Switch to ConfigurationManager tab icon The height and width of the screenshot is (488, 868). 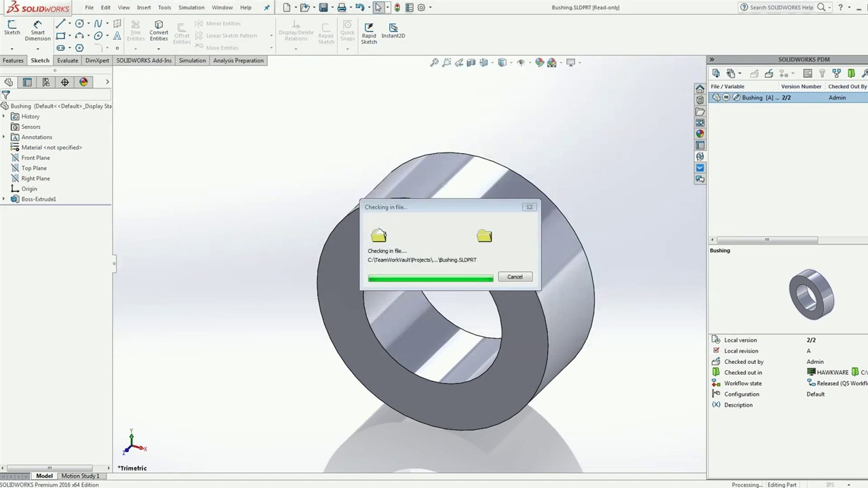(46, 82)
